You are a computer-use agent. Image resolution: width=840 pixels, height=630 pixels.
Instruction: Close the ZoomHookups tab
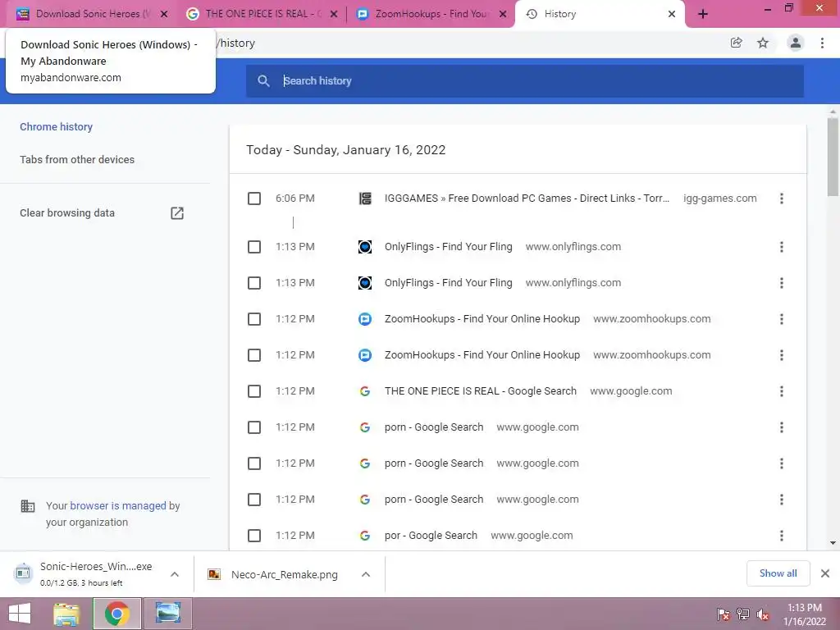click(x=503, y=14)
